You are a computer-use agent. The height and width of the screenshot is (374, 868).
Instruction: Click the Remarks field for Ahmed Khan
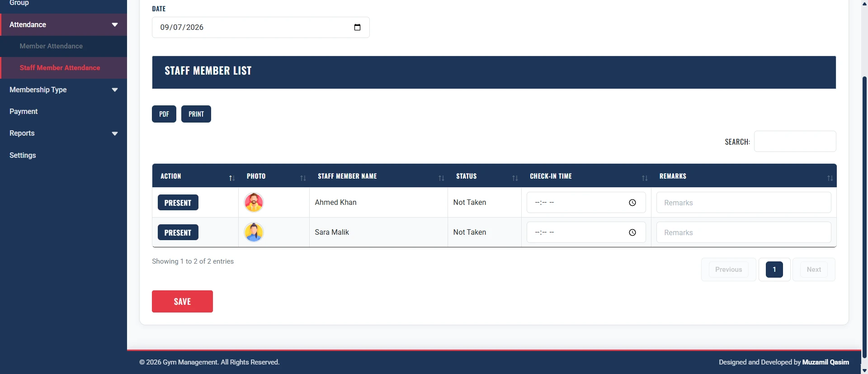tap(744, 203)
